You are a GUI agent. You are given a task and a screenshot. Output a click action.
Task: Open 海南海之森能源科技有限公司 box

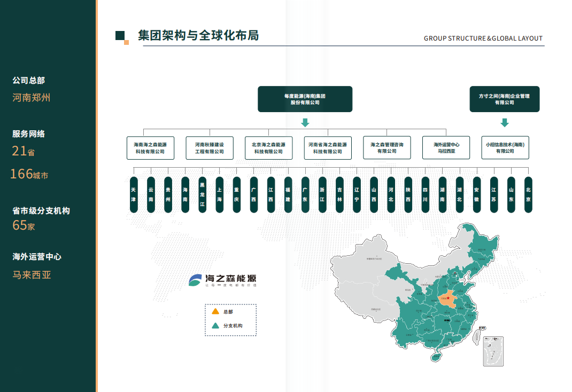coord(150,148)
